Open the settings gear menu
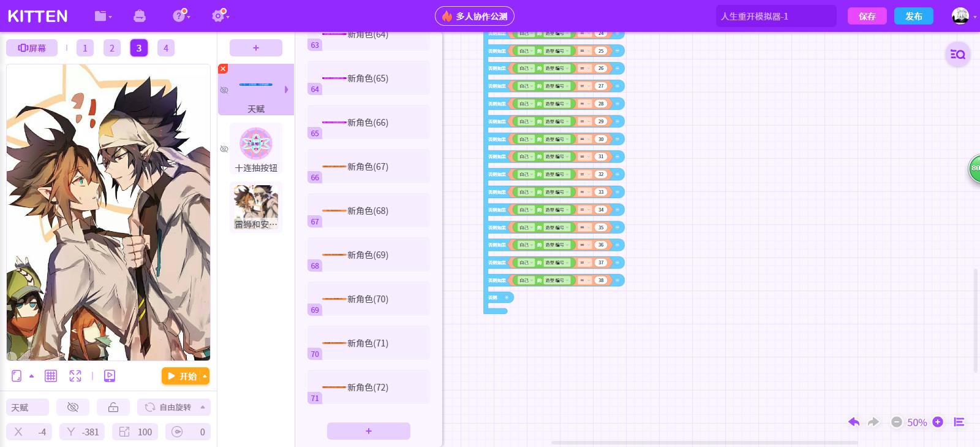This screenshot has width=980, height=447. click(219, 16)
